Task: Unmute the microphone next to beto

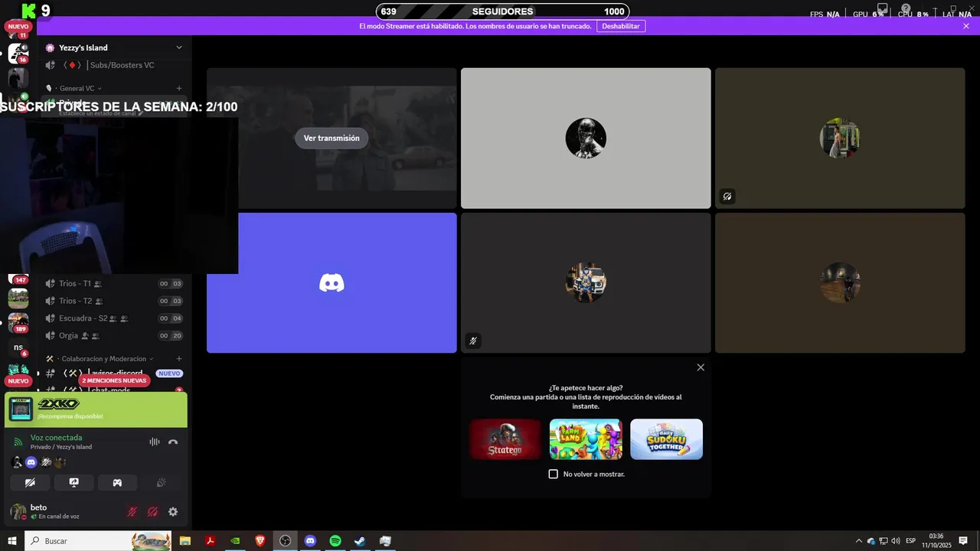Action: click(132, 512)
